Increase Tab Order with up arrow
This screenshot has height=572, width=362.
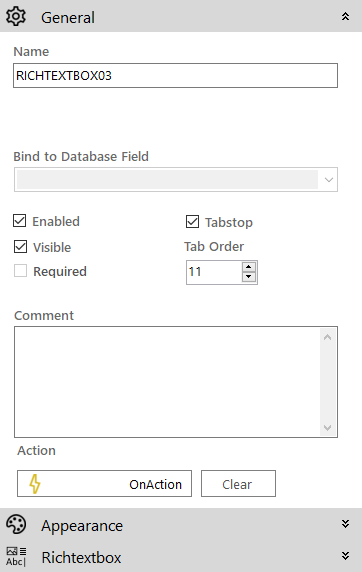(249, 267)
